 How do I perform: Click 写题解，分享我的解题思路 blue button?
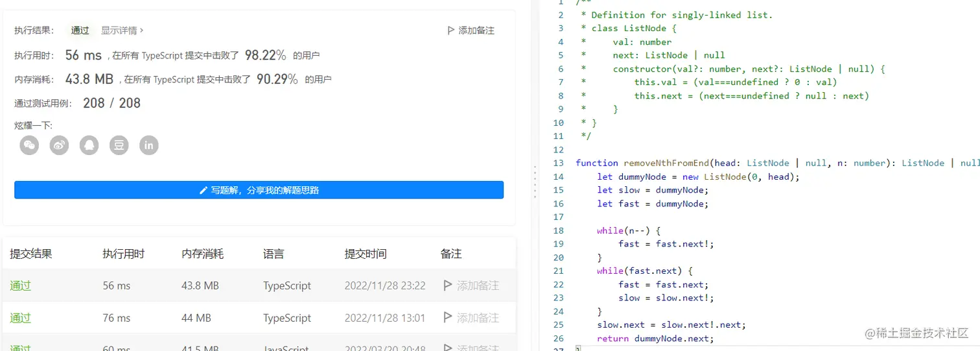tap(259, 190)
